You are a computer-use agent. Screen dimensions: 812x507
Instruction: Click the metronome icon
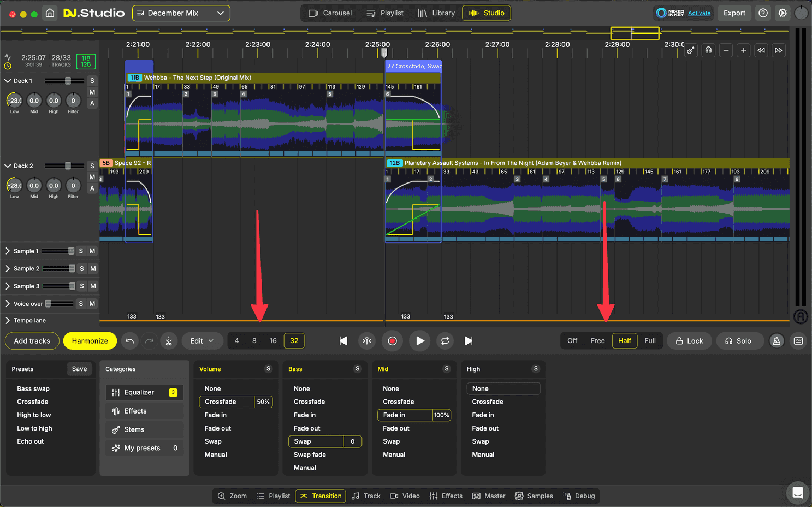pyautogui.click(x=777, y=341)
